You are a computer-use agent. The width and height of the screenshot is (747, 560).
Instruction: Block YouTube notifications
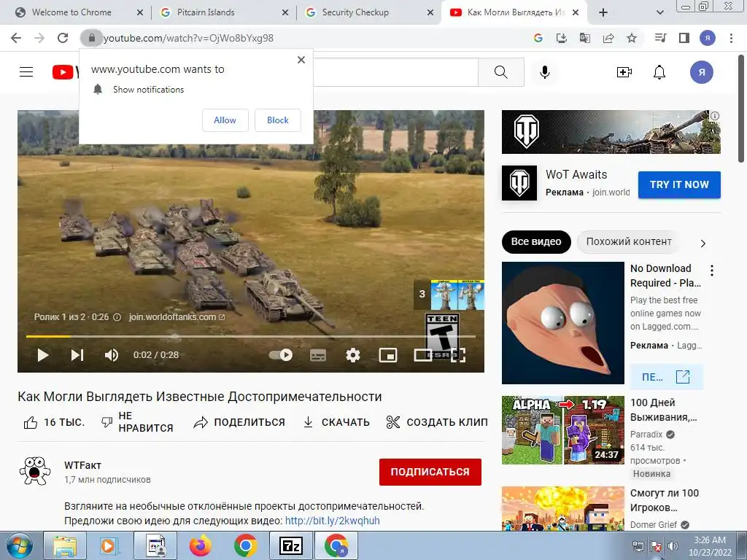pos(278,120)
